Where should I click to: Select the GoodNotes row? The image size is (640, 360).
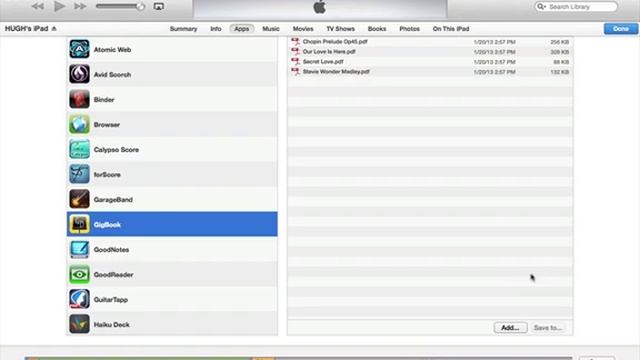(172, 249)
